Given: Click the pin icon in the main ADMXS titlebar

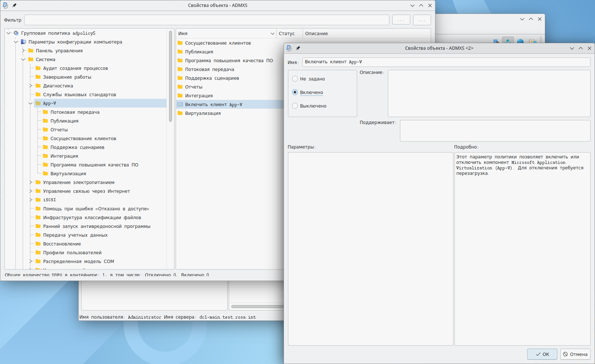Looking at the screenshot, I should pyautogui.click(x=14, y=5).
